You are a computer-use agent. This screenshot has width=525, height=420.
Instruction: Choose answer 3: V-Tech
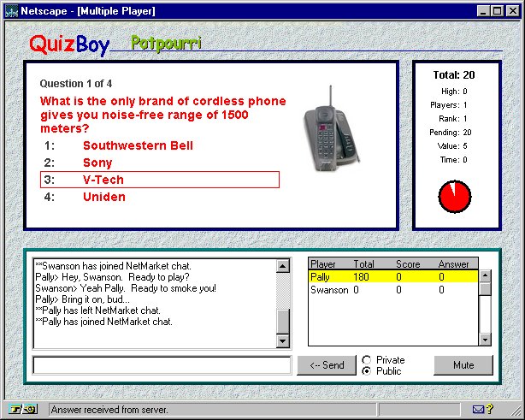(x=160, y=180)
